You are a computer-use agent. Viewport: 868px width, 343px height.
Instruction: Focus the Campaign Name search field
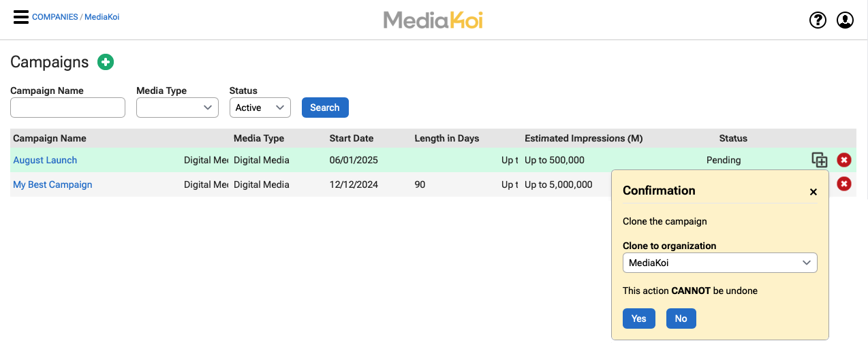pyautogui.click(x=67, y=108)
